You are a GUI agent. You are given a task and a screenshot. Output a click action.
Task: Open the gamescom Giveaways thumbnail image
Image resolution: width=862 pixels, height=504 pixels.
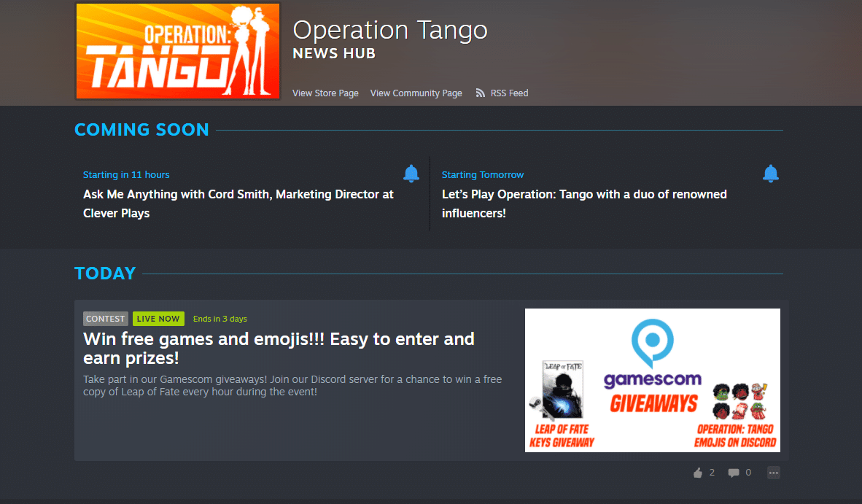coord(653,380)
